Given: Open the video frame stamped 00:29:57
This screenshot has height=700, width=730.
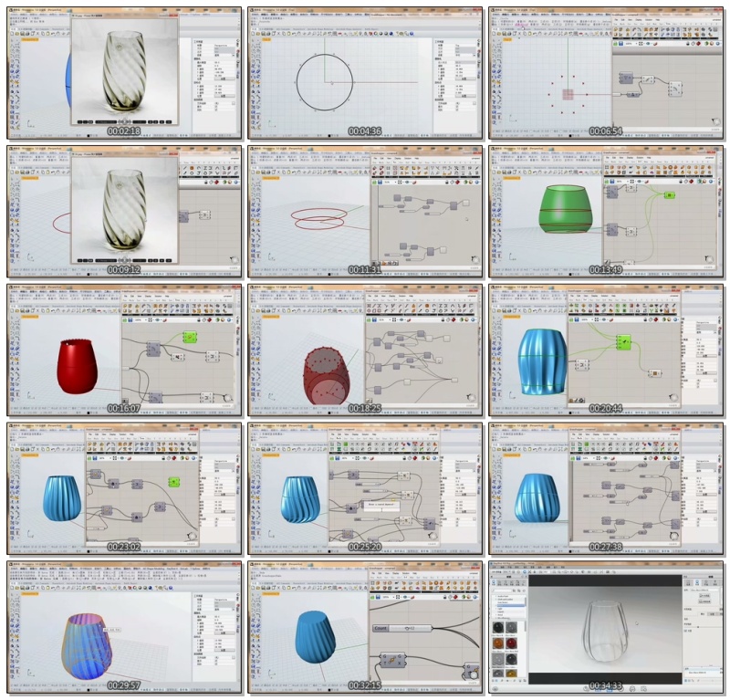Looking at the screenshot, I should [x=124, y=627].
